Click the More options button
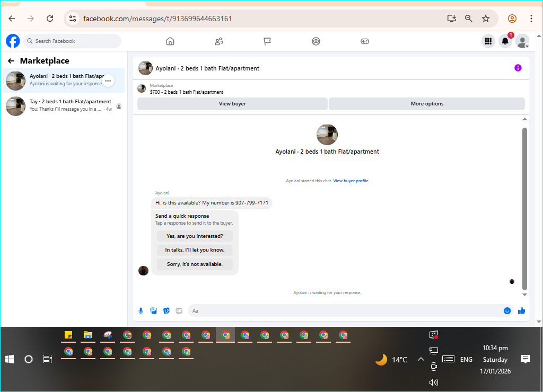This screenshot has width=543, height=392. click(x=427, y=104)
